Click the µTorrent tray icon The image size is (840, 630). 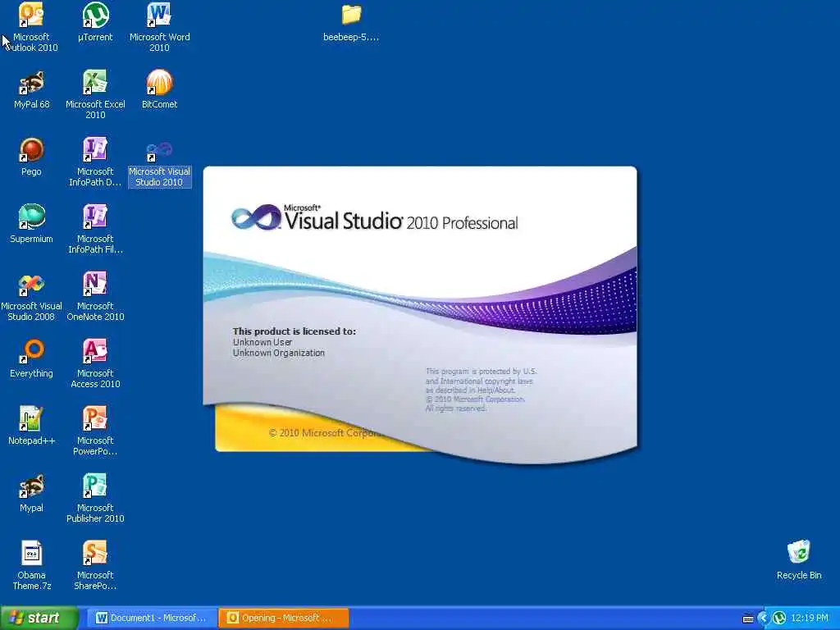point(779,619)
